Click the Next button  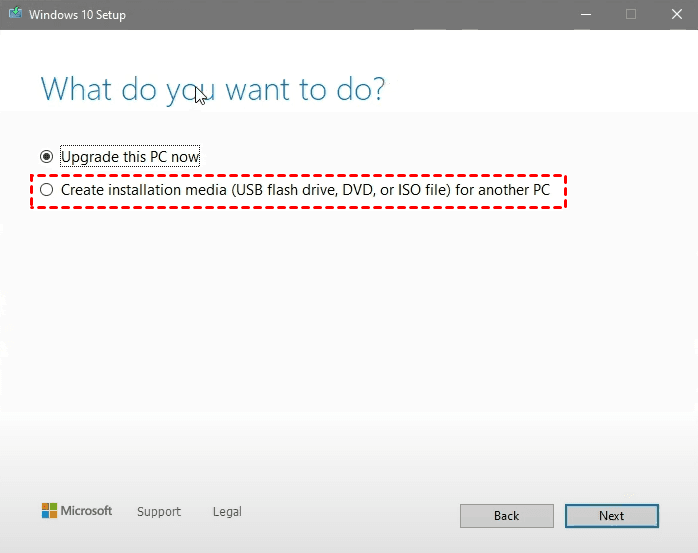coord(612,516)
